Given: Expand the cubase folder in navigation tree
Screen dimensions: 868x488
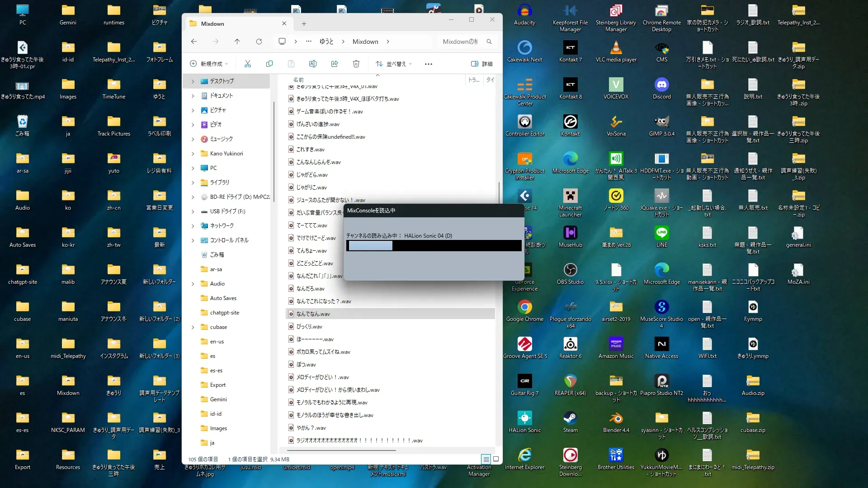Looking at the screenshot, I should coord(193,327).
